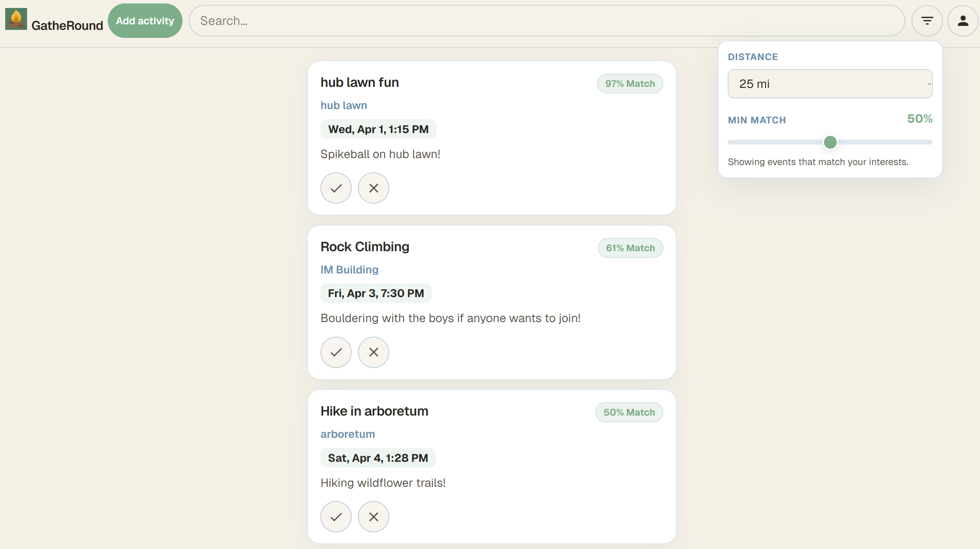Click the GatheRound campfire logo
The height and width of the screenshot is (549, 980).
coord(16,19)
